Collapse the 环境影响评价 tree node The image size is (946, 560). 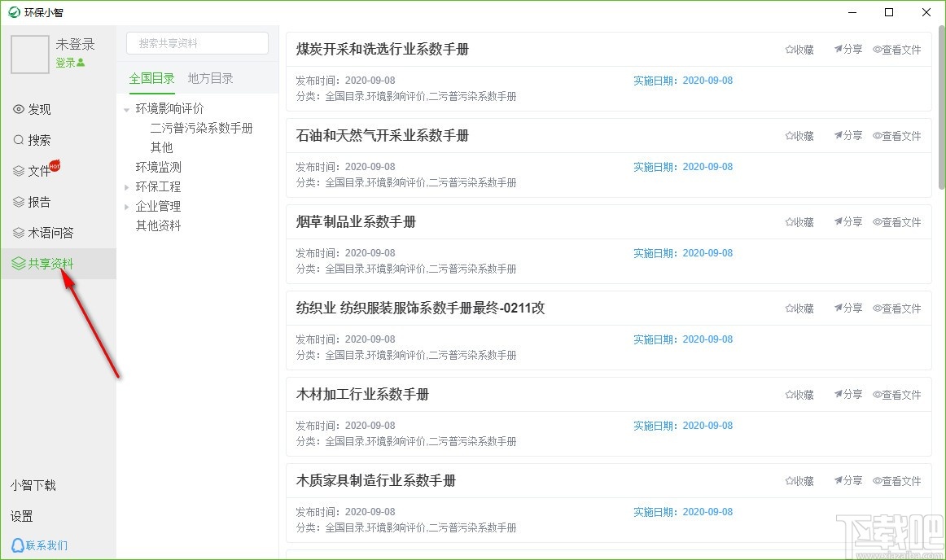pos(126,108)
